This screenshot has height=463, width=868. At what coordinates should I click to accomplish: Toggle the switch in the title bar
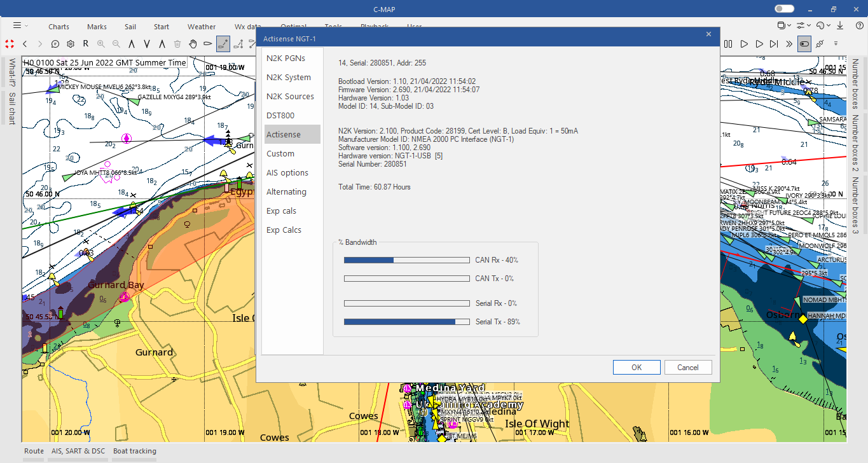point(785,9)
